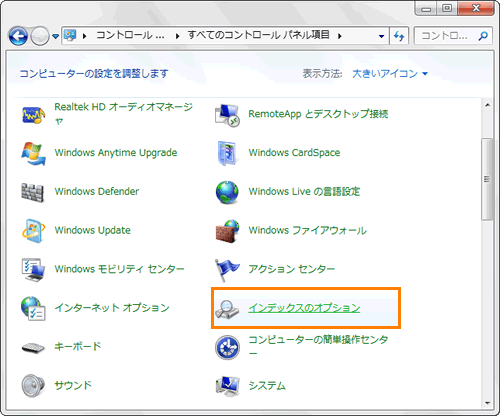Open Windows ファイアウォール link
Screen dimensions: 500x416
[x=308, y=230]
